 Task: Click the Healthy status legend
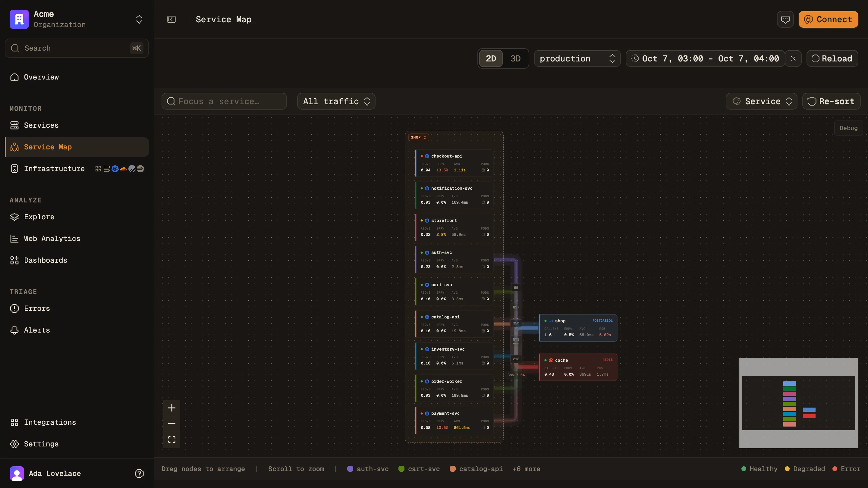point(759,469)
